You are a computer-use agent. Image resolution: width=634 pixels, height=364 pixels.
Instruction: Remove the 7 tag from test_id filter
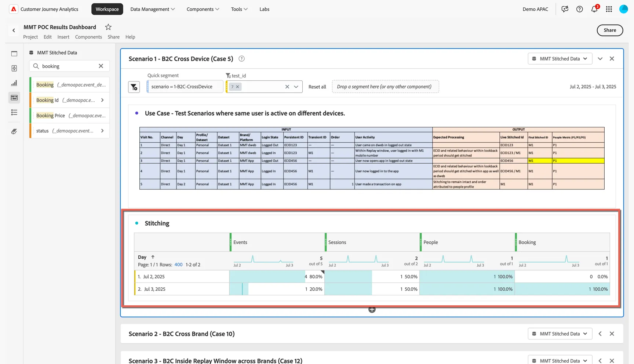[x=237, y=87]
